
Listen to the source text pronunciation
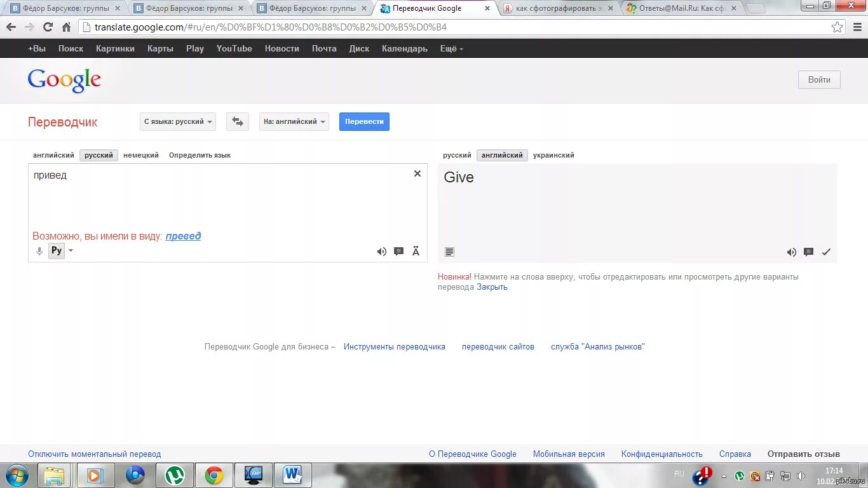click(381, 252)
